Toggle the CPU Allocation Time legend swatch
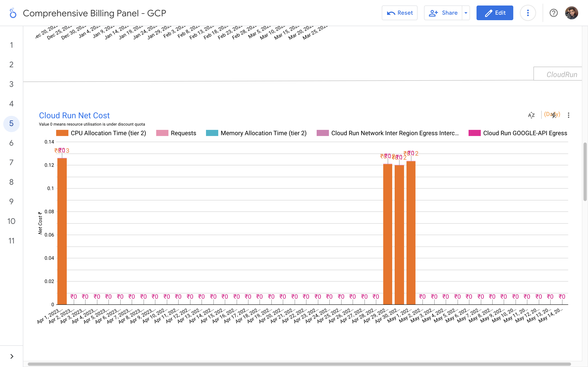The height and width of the screenshot is (367, 588). [62, 133]
